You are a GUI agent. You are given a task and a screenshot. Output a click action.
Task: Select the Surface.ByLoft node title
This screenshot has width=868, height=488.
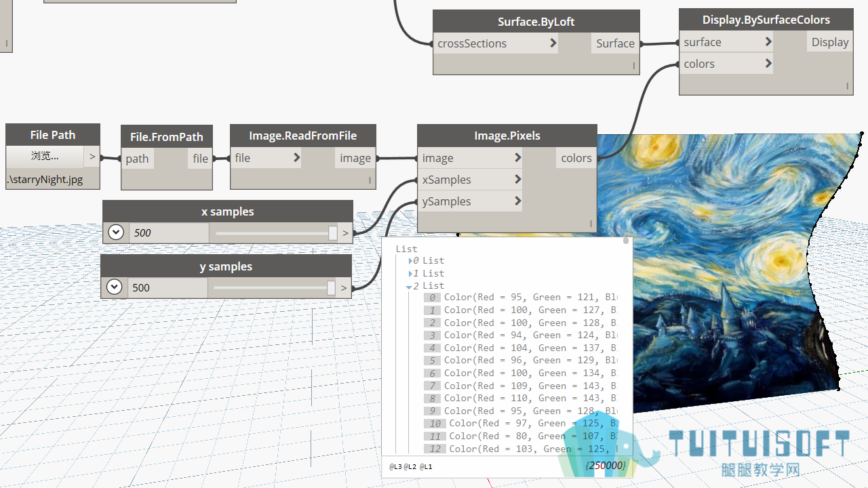[536, 22]
